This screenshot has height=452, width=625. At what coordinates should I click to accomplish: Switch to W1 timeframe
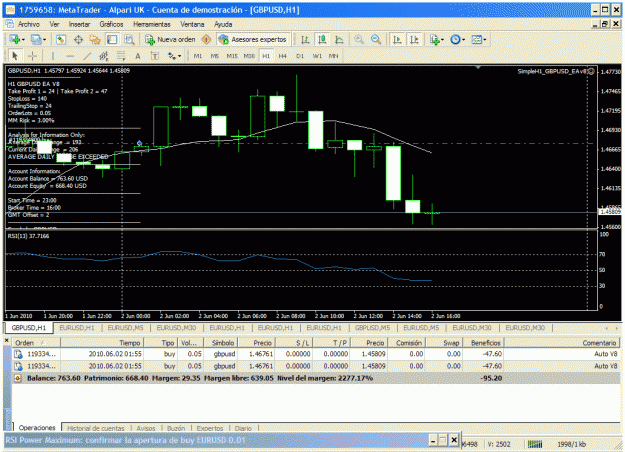(x=317, y=56)
